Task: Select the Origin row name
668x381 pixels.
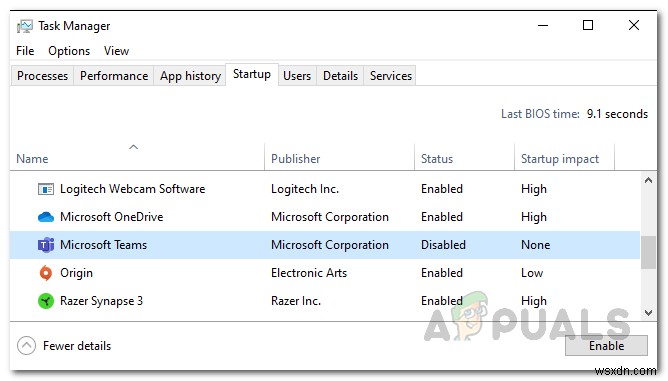Action: [x=76, y=273]
